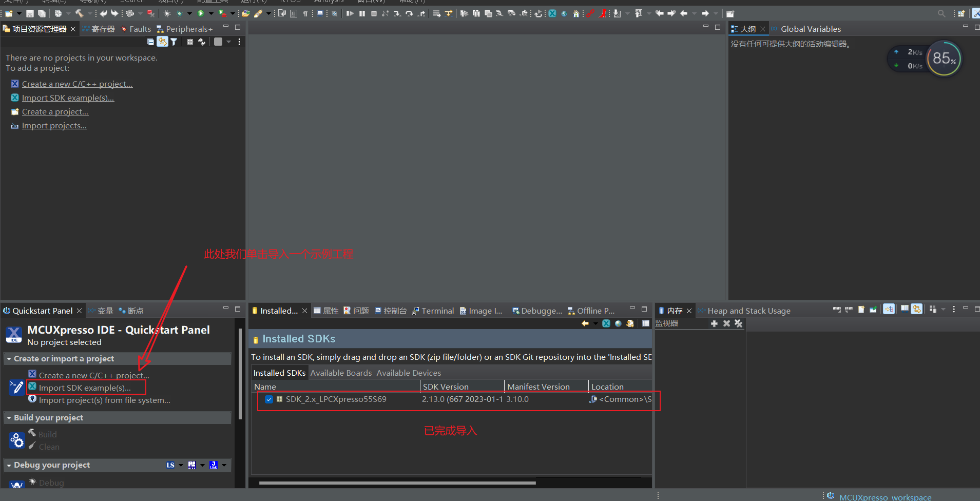Click the horizontal scrollbar under the SDK table

click(397, 483)
